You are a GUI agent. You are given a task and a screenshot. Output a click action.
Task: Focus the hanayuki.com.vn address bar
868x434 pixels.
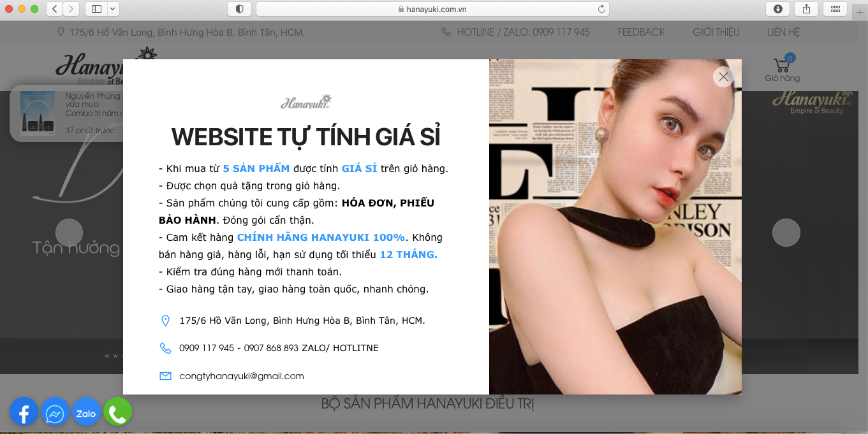(x=432, y=9)
